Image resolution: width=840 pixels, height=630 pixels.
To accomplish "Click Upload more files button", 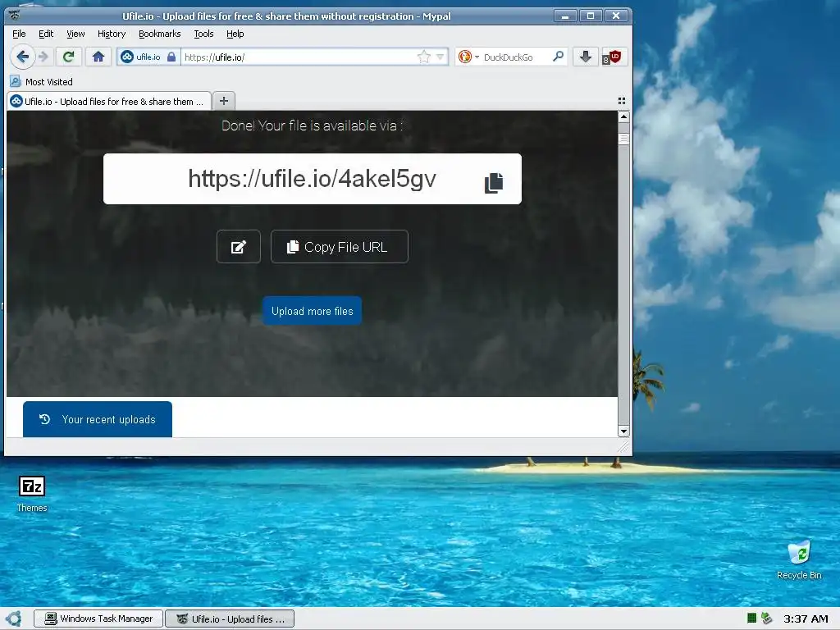I will click(x=312, y=311).
